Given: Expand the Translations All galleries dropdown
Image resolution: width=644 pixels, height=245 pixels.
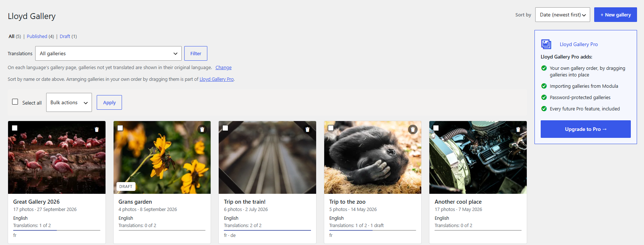Looking at the screenshot, I should pos(108,53).
